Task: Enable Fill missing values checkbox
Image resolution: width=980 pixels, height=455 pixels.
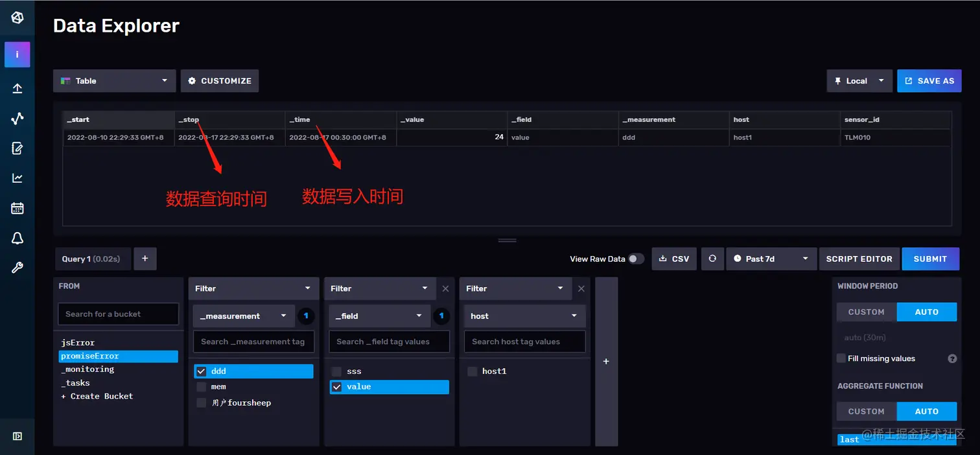Action: [x=841, y=358]
